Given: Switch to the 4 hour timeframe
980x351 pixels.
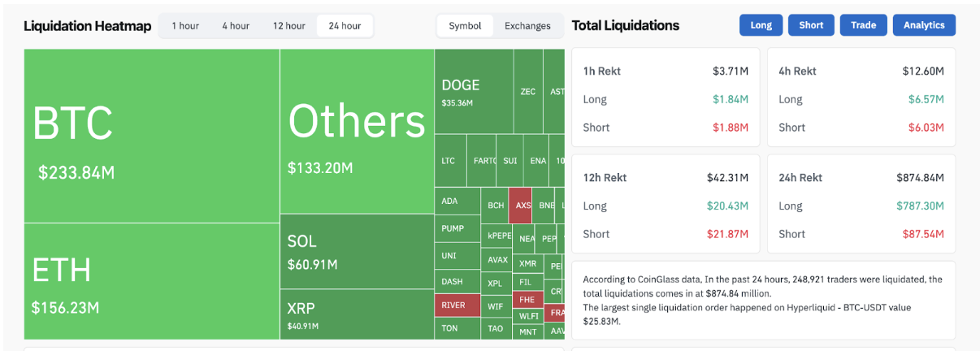Looking at the screenshot, I should pos(236,26).
